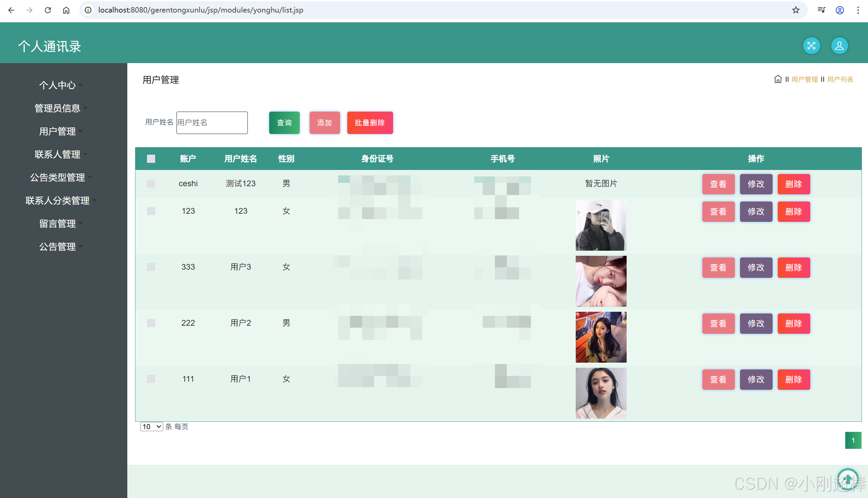Select 留言管理 in the sidebar

pyautogui.click(x=57, y=224)
